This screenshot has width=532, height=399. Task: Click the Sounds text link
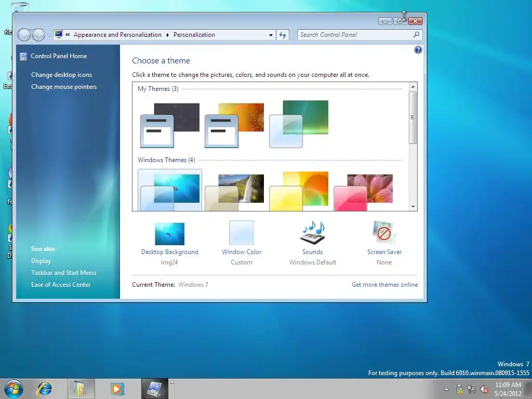[x=312, y=252]
